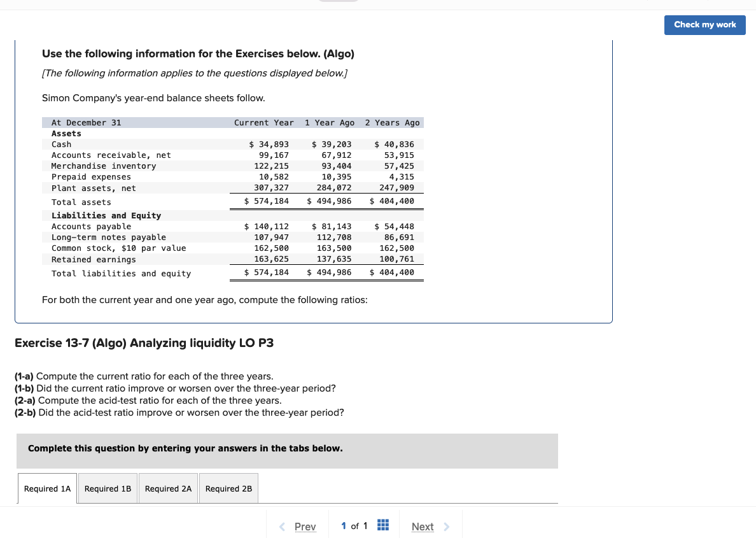The image size is (756, 538).
Task: Click the right chevron beside Next
Action: click(445, 527)
